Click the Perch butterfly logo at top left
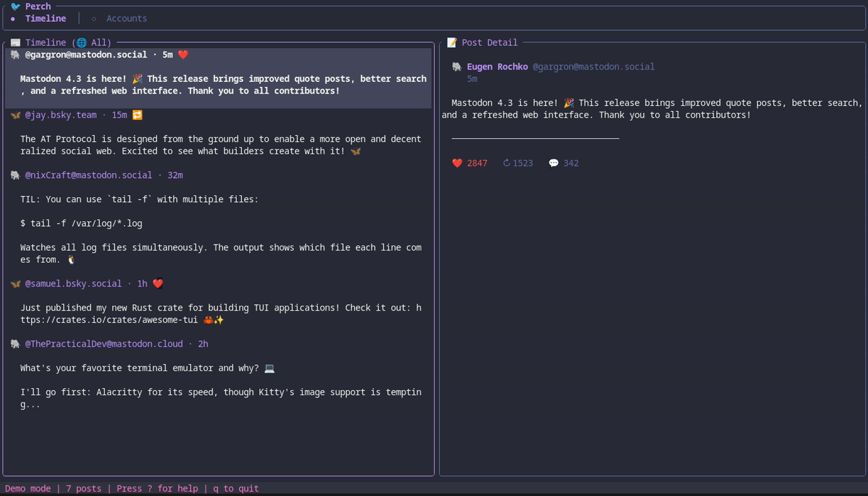This screenshot has width=868, height=496. click(x=15, y=6)
